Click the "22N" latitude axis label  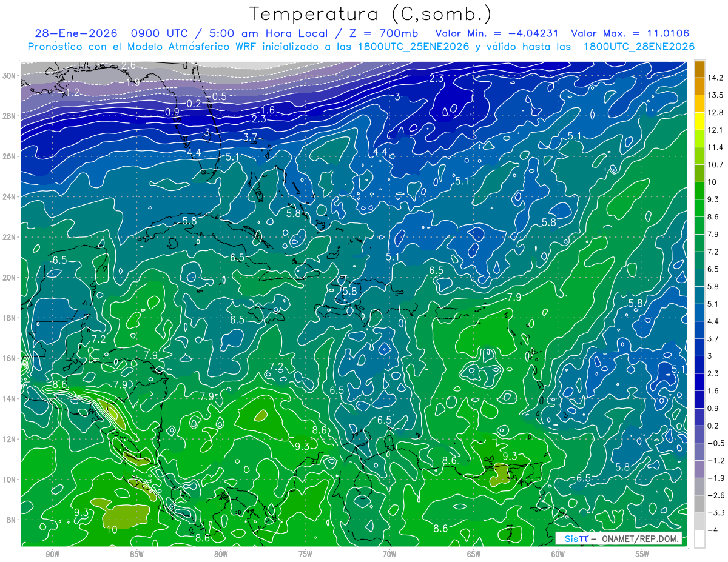pos(10,237)
